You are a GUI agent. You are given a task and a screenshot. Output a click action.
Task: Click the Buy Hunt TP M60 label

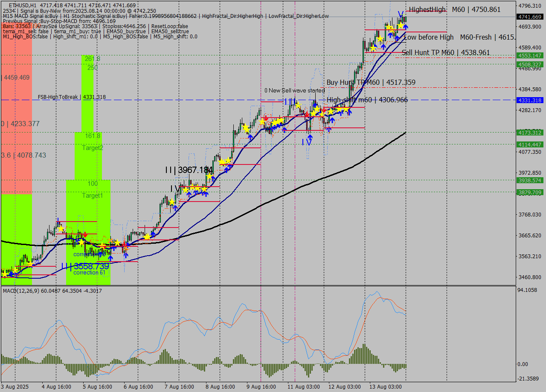(x=371, y=82)
